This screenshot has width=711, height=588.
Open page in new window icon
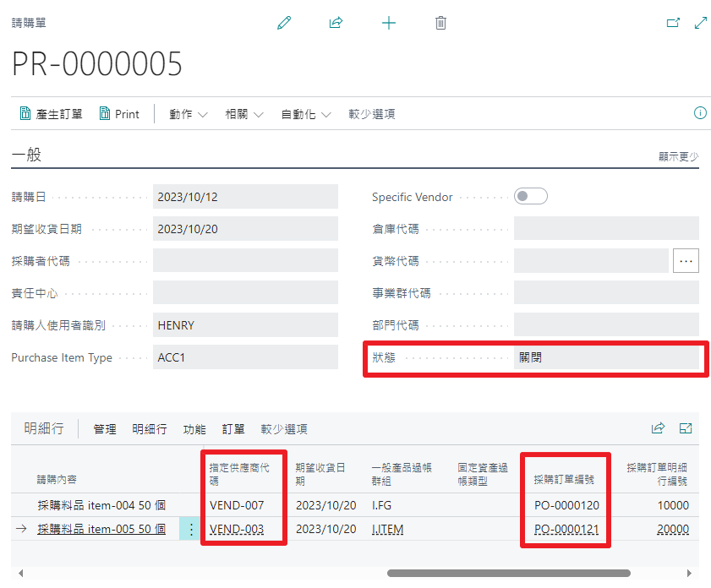[x=673, y=23]
